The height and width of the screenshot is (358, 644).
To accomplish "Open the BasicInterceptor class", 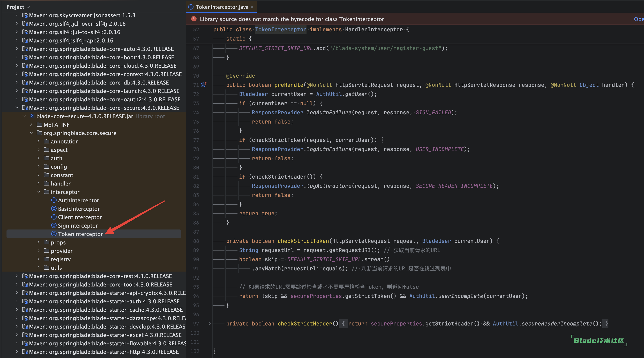I will click(x=79, y=209).
